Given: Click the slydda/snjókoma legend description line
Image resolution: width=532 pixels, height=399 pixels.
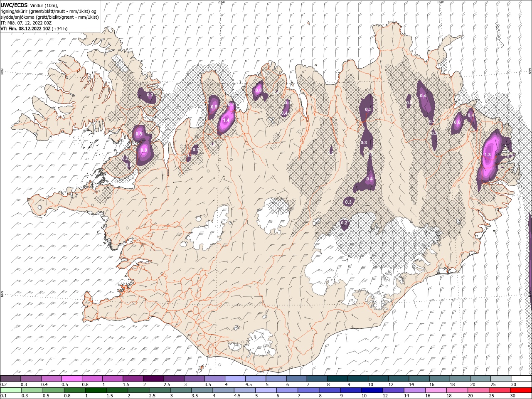Looking at the screenshot, I should click(49, 17).
